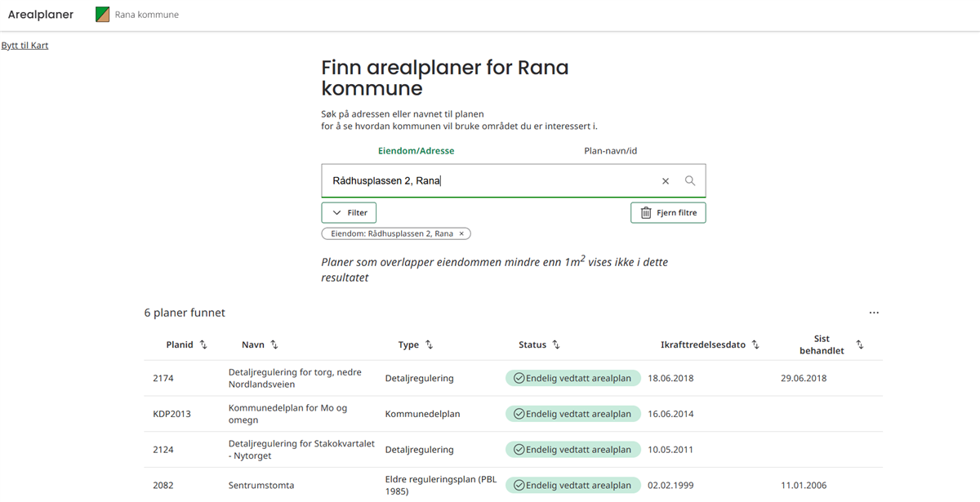Click the magnifier search icon in address field
This screenshot has height=502, width=980.
pyautogui.click(x=690, y=181)
